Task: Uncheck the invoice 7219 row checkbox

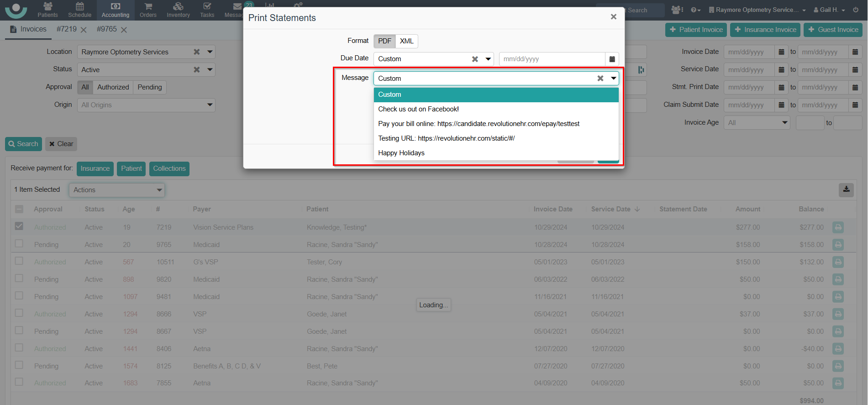Action: coord(19,226)
